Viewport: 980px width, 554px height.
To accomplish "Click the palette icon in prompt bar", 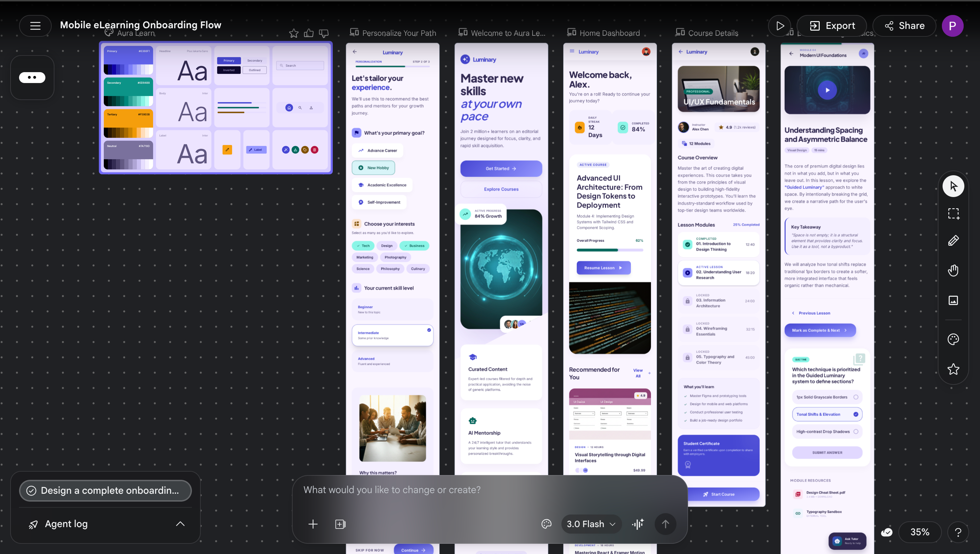I will [x=546, y=524].
